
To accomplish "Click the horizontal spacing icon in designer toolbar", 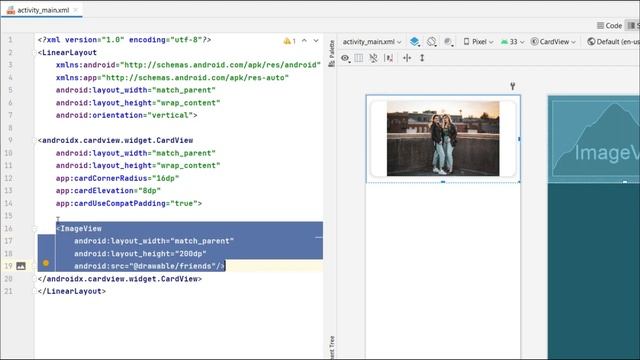I will (x=407, y=58).
